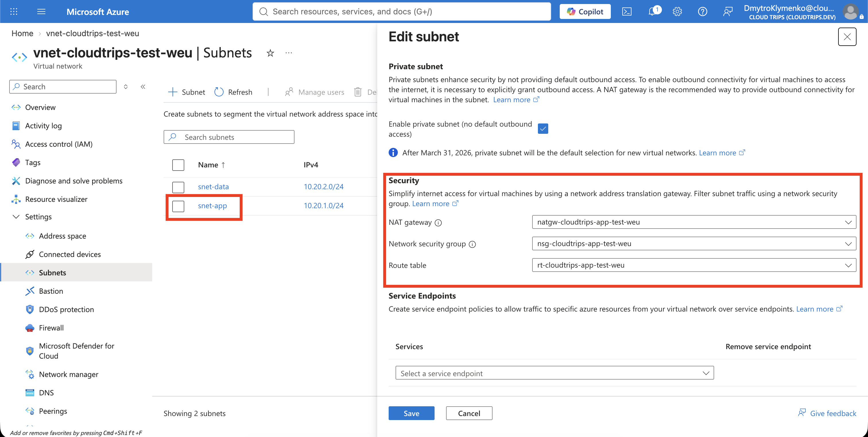Click Give feedback link
868x437 pixels.
pos(827,413)
